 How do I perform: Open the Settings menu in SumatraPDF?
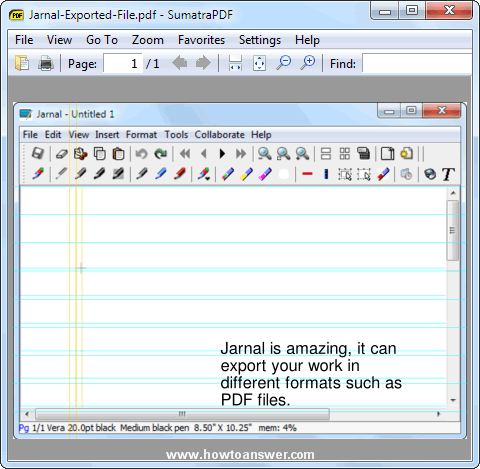click(x=260, y=40)
